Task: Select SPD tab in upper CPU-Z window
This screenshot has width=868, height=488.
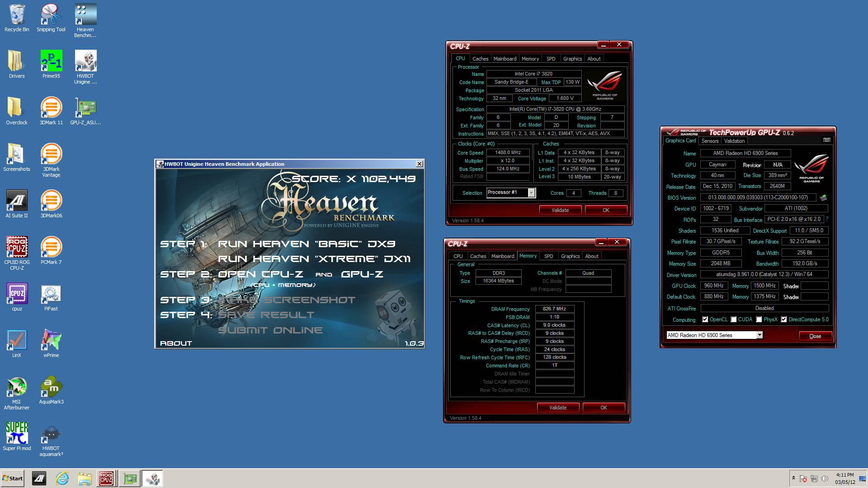Action: click(x=551, y=59)
